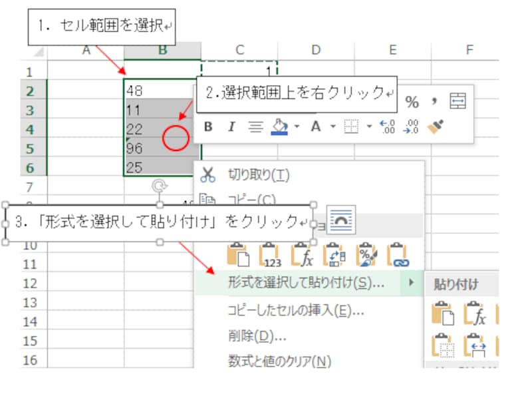
Task: Choose the transpose paste icon
Action: (x=334, y=255)
